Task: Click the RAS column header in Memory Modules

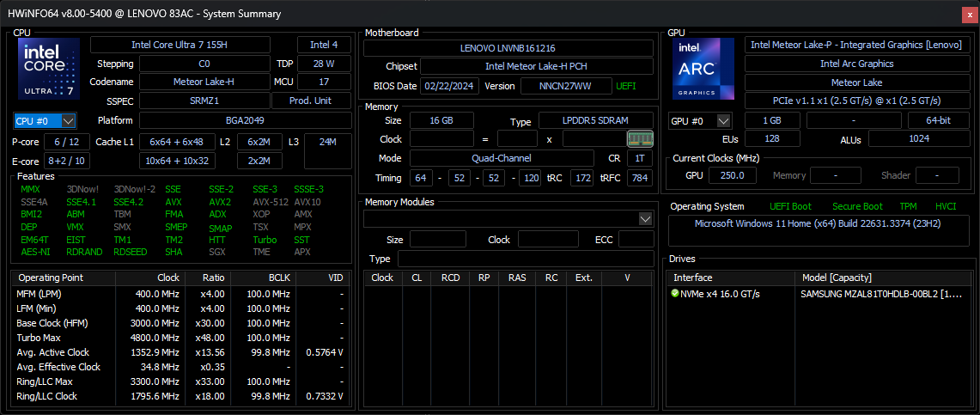Action: click(x=516, y=278)
